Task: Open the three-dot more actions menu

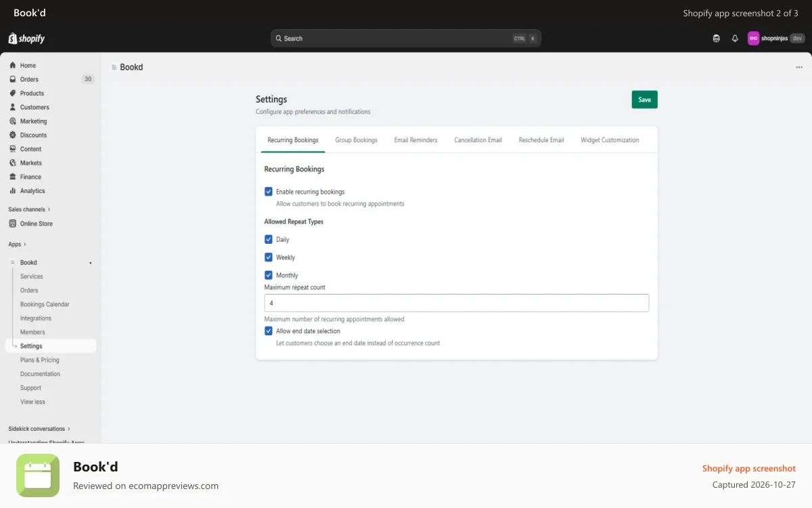Action: [x=799, y=68]
